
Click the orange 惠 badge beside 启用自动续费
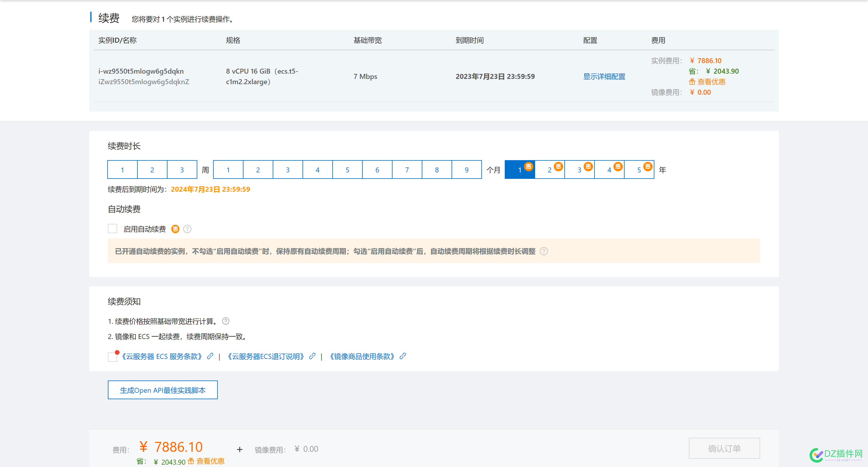[x=175, y=229]
